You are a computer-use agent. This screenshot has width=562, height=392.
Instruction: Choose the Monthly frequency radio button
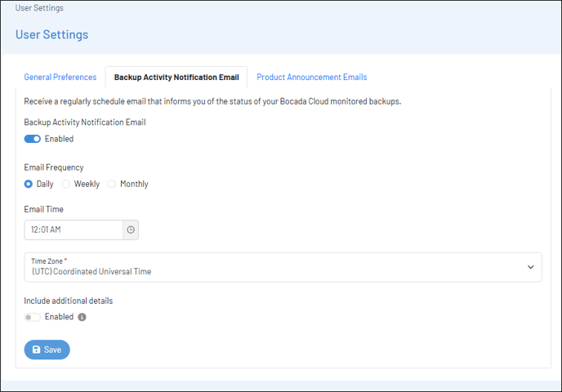(112, 184)
